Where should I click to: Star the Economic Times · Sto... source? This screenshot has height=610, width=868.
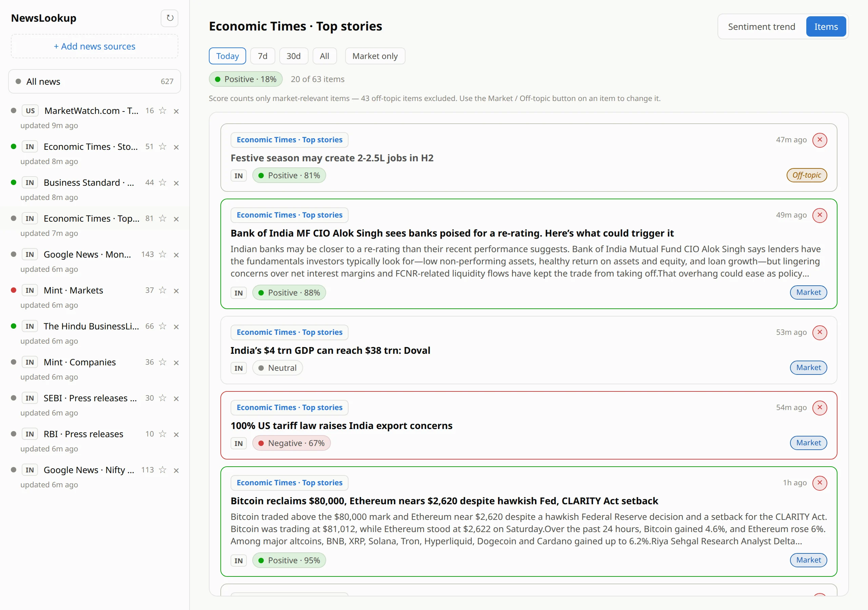point(162,146)
